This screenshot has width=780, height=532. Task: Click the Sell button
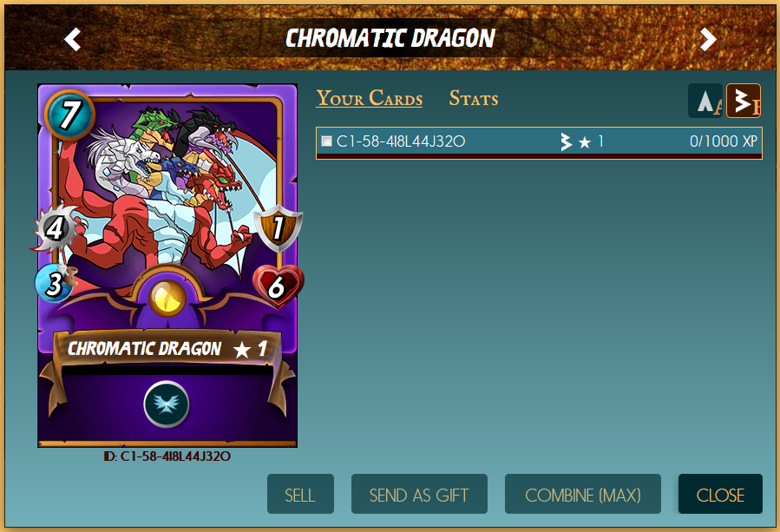coord(300,494)
